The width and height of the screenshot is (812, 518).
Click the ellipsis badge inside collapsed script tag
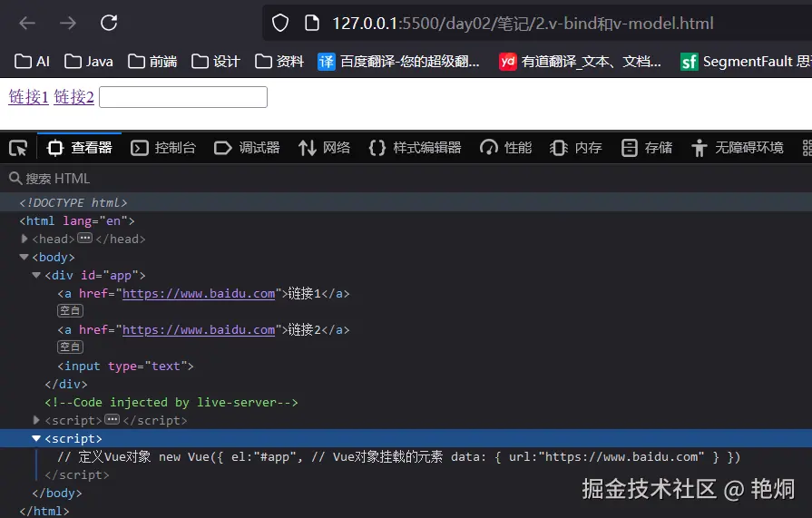[113, 420]
